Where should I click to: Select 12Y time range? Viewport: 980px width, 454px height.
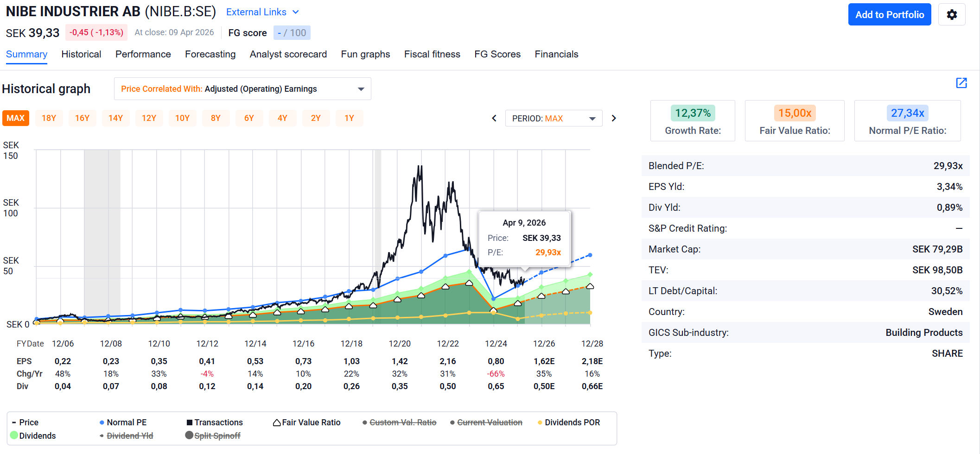tap(149, 118)
